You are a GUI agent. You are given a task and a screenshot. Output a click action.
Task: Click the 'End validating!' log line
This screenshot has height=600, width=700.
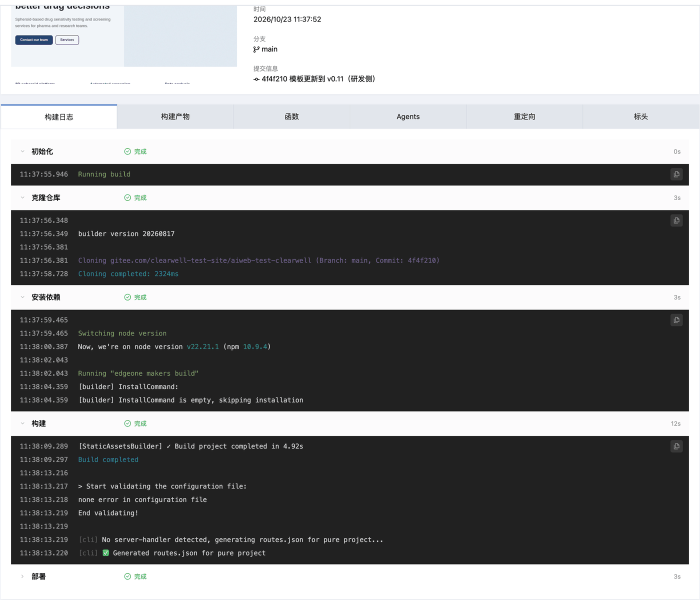(108, 513)
